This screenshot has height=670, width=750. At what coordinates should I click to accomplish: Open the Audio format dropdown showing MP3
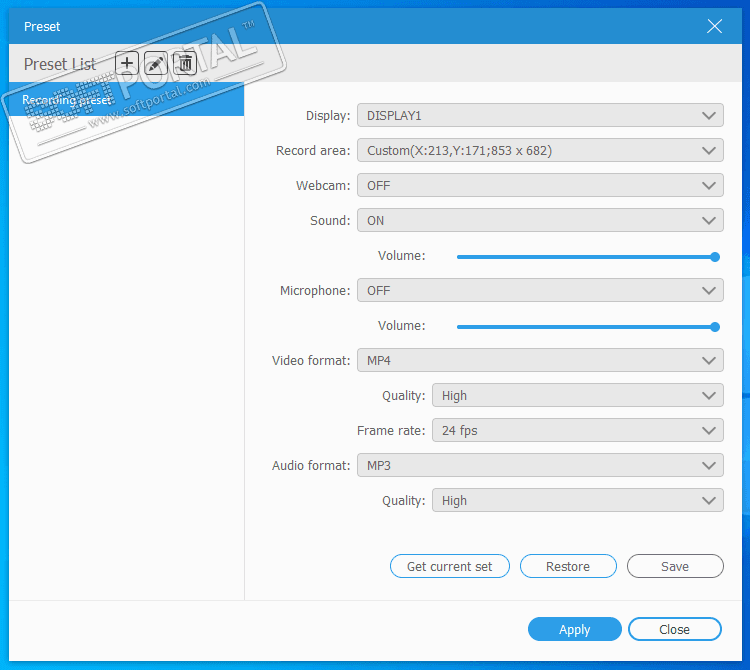540,465
